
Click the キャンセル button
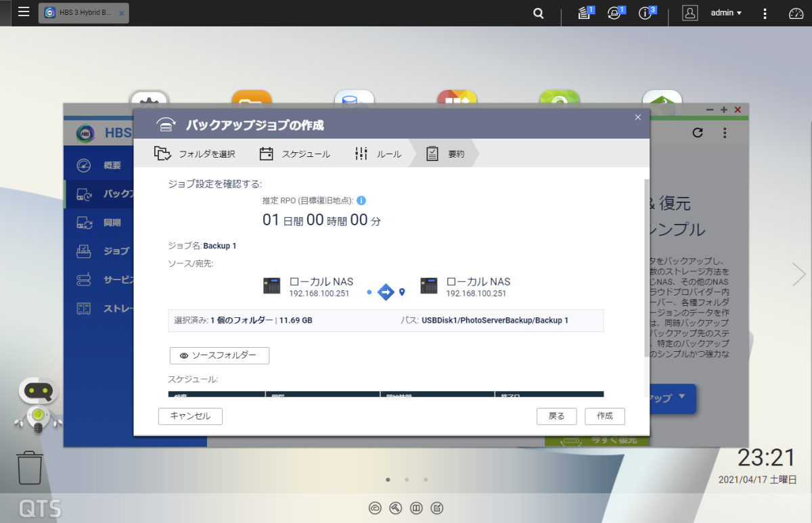coord(190,416)
